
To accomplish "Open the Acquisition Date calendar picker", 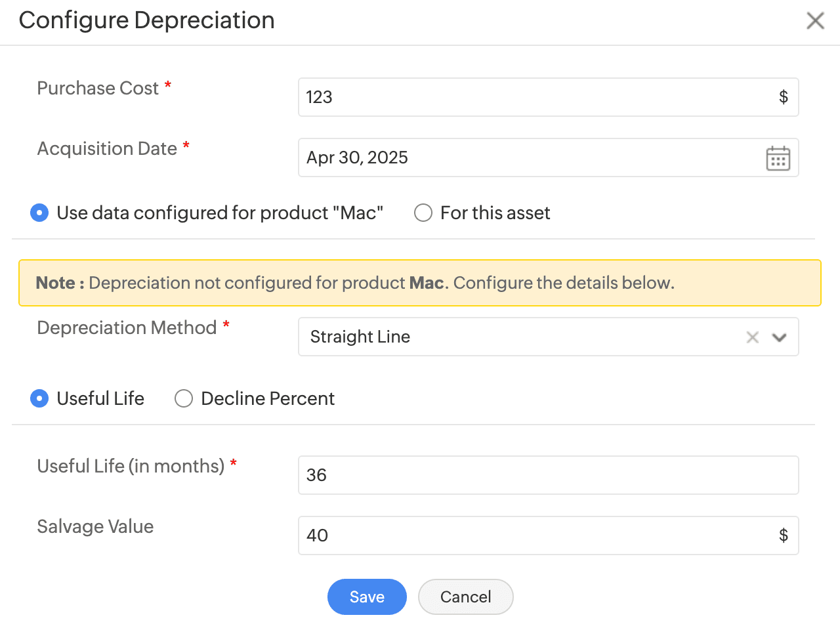I will (778, 158).
